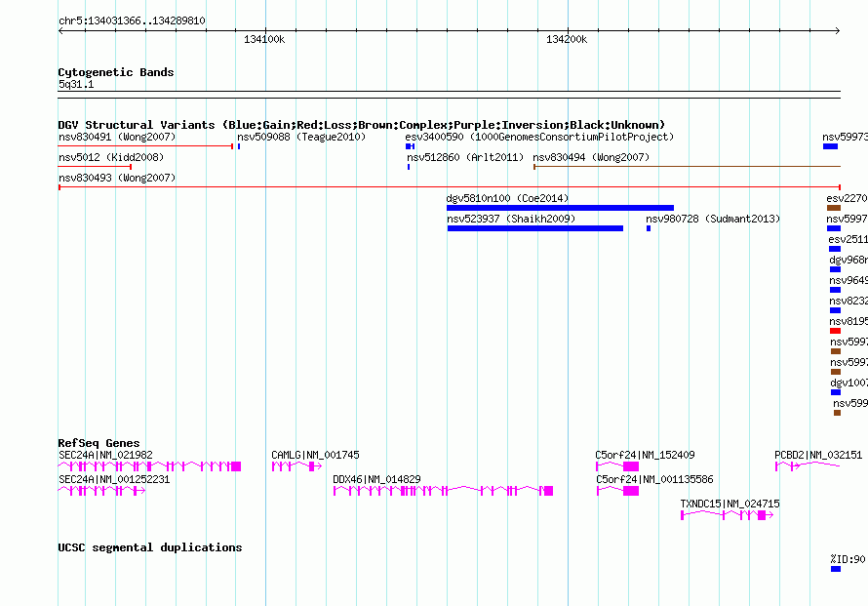Open the C5orf24|NM_001135586 gene label
The image size is (868, 606).
(x=654, y=479)
